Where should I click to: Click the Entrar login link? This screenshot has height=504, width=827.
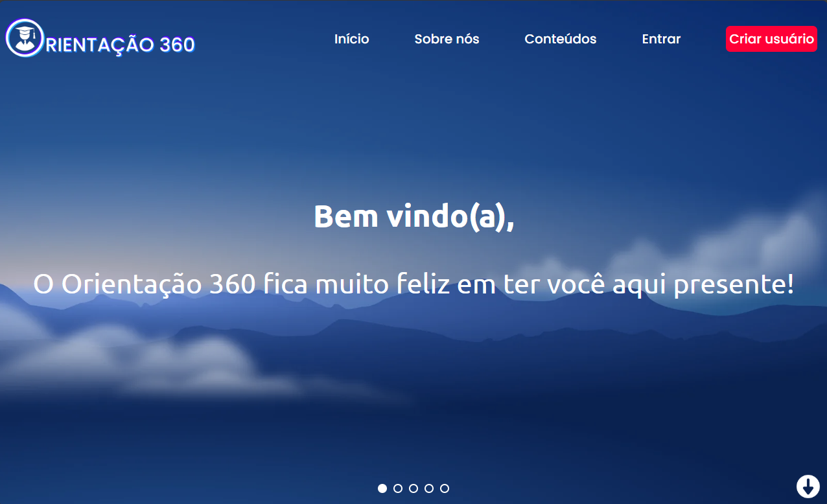661,39
